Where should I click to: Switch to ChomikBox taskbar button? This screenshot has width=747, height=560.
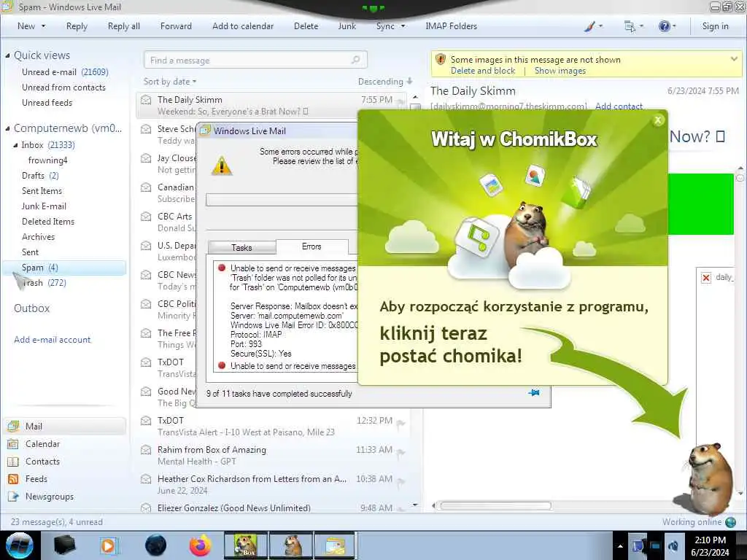click(x=246, y=545)
